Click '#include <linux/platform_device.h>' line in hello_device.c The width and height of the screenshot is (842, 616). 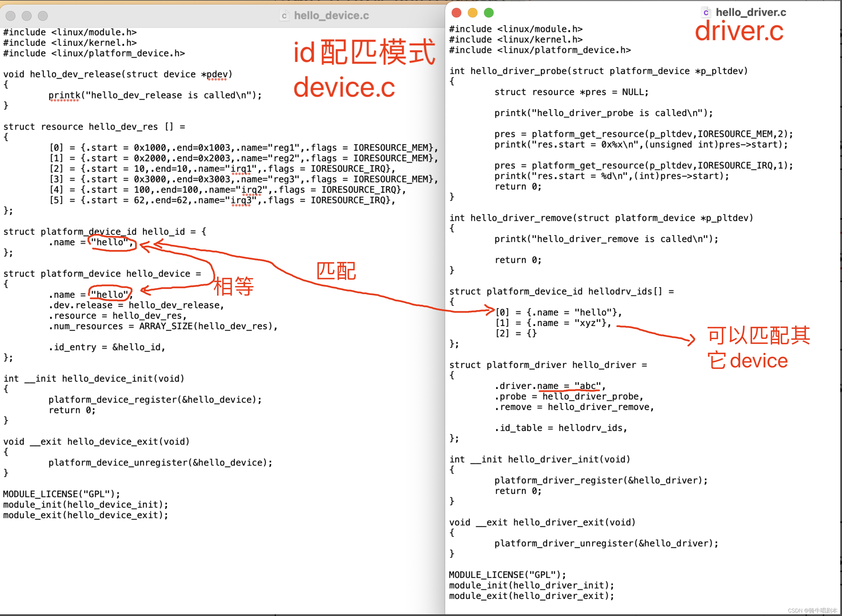[94, 53]
